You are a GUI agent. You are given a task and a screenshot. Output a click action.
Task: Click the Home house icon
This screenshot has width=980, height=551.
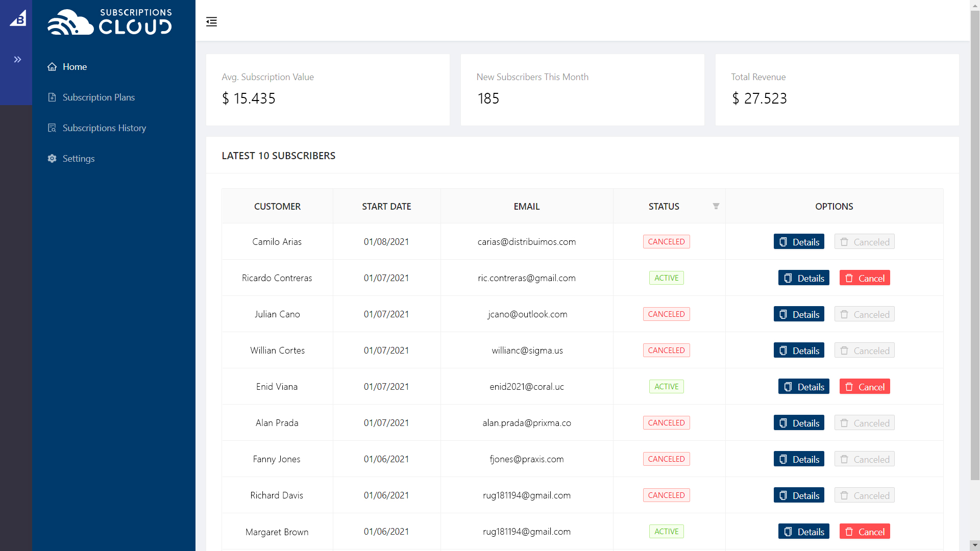coord(52,67)
